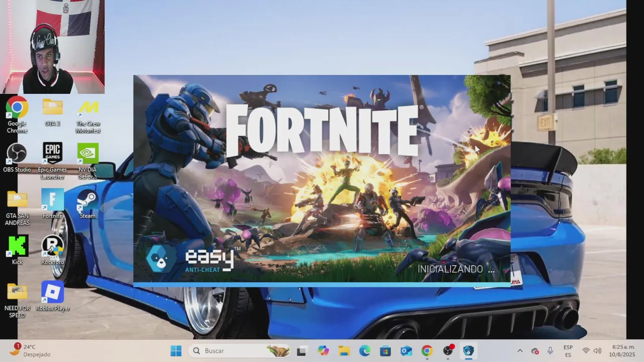Viewport: 644px width, 362px height.
Task: Open Google Chrome desktop shortcut
Action: (17, 115)
